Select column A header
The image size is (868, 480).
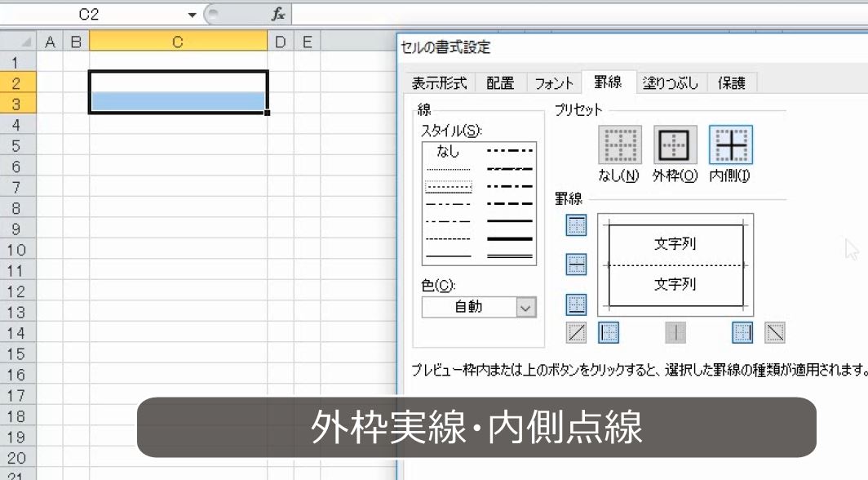[50, 42]
